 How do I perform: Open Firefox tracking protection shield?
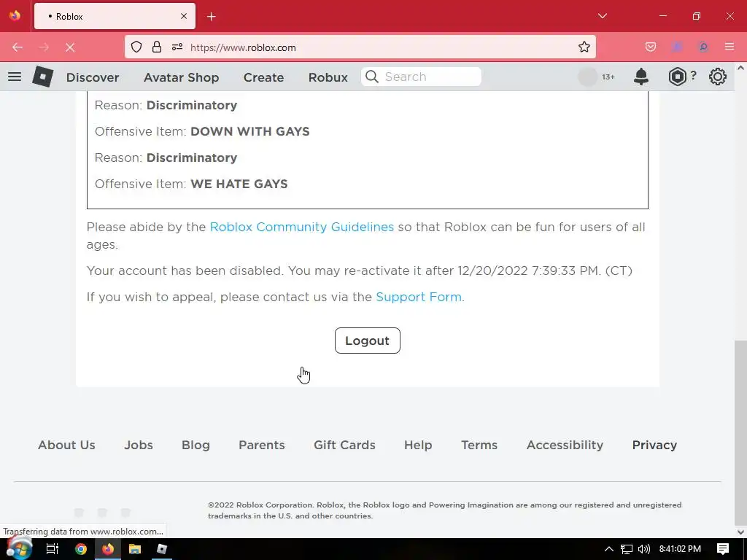pyautogui.click(x=136, y=47)
